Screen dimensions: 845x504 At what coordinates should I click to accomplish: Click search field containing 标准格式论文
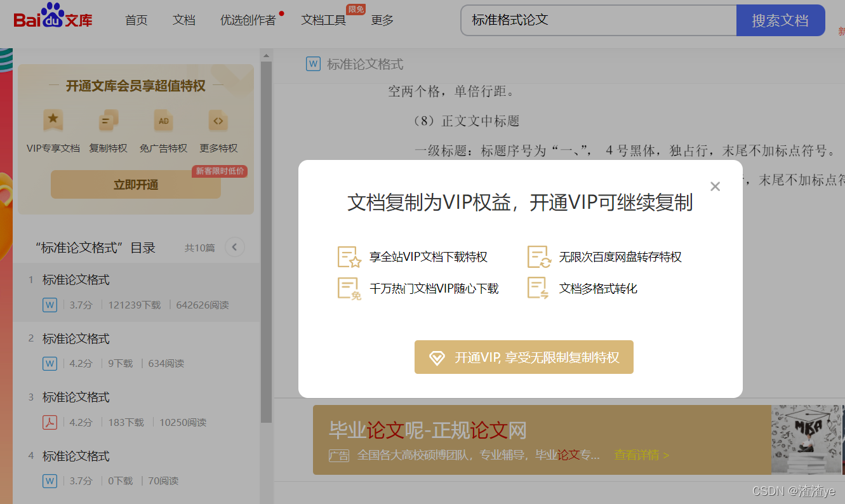tap(599, 20)
